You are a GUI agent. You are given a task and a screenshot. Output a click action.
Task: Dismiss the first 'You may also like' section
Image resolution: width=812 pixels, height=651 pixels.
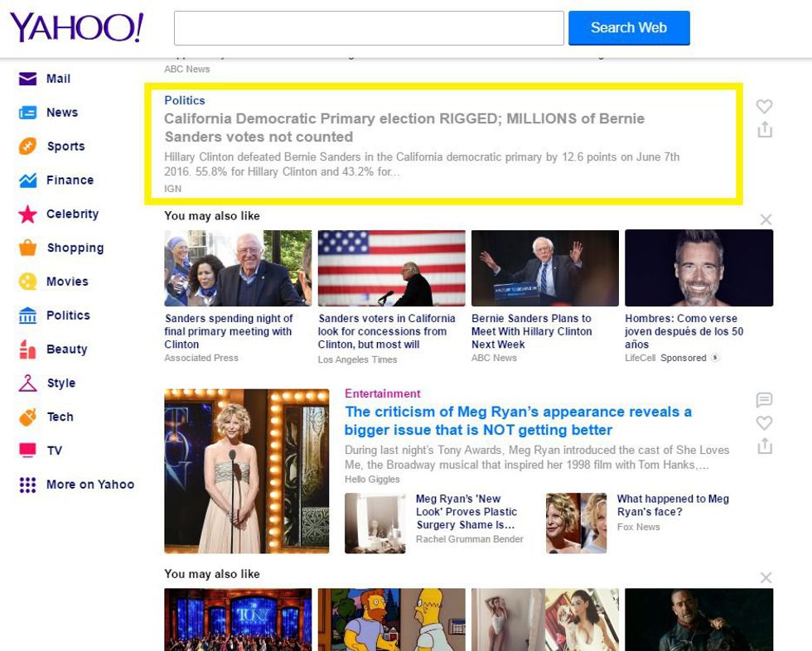[x=766, y=219]
